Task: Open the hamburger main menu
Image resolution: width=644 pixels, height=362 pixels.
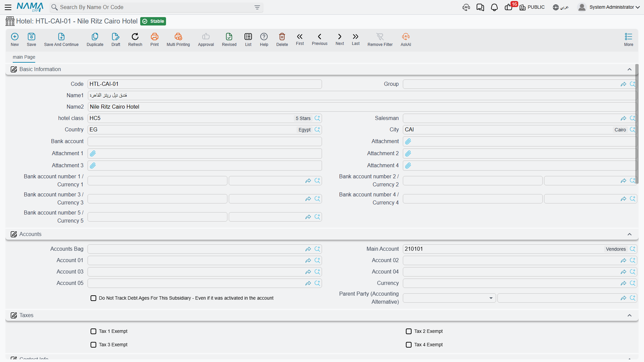Action: [x=8, y=7]
